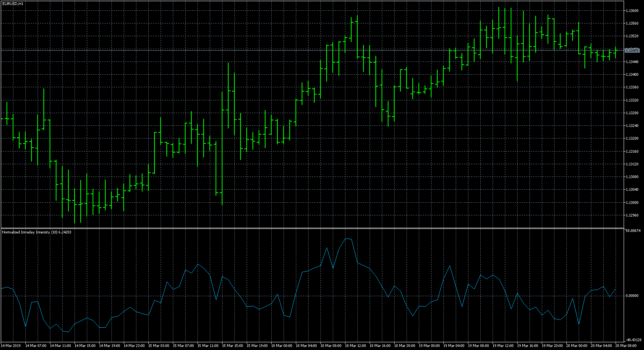Click the 19 Mar 16:00 time label

click(528, 346)
